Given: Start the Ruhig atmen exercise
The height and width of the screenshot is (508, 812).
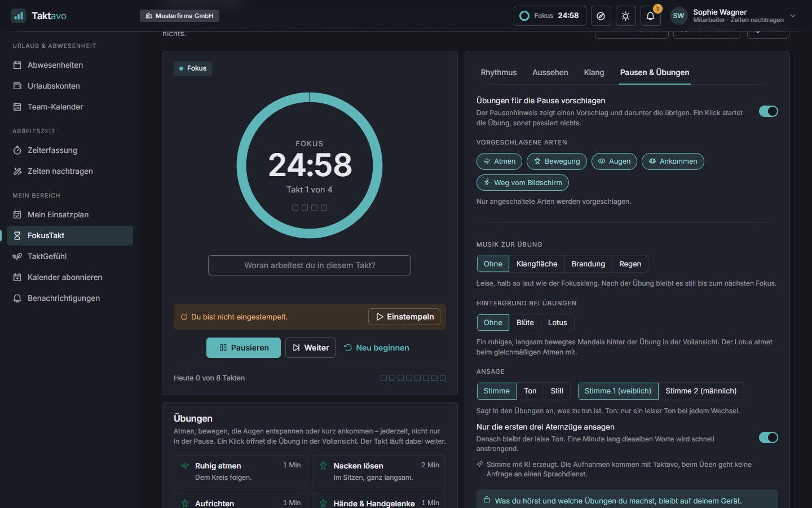Looking at the screenshot, I should pyautogui.click(x=240, y=471).
